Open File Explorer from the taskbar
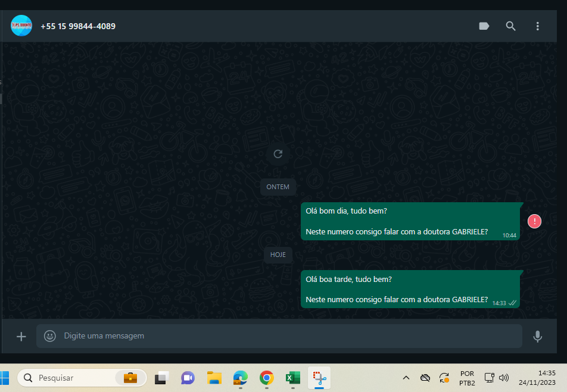 coord(214,378)
